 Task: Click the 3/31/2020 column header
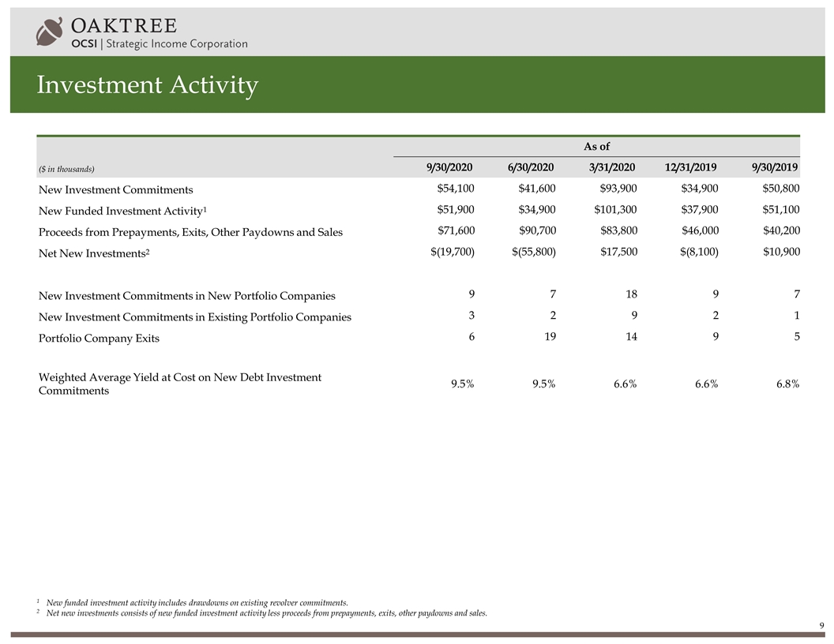pyautogui.click(x=612, y=167)
